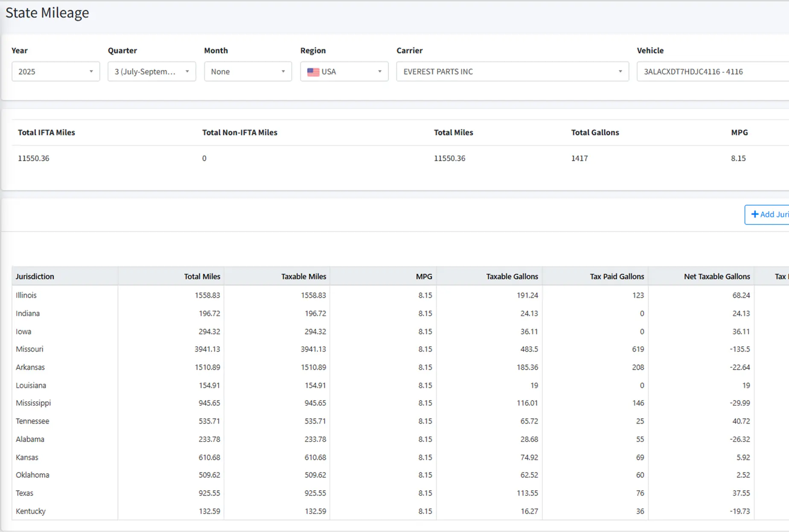Open the Month dropdown set to None
This screenshot has height=532, width=789.
[247, 72]
